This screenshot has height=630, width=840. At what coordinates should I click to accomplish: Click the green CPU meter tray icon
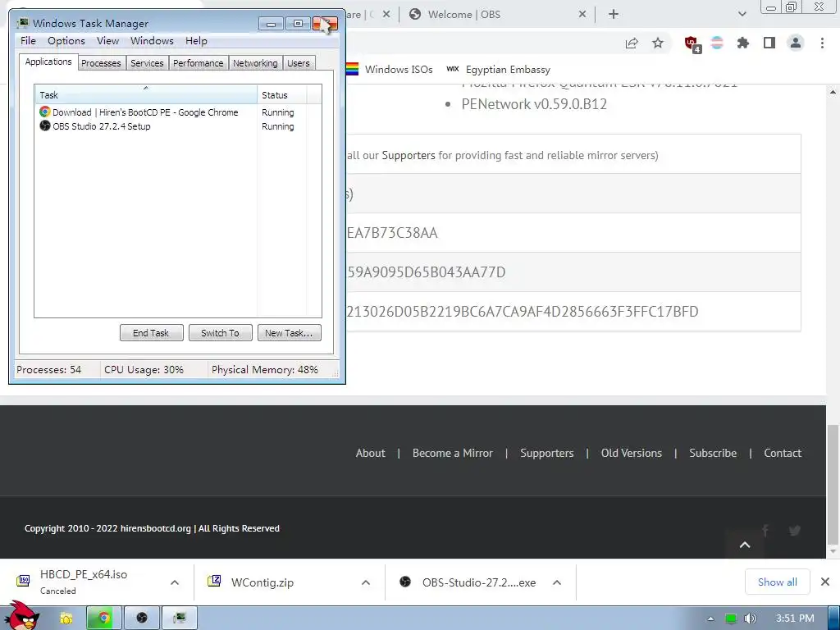tap(730, 619)
